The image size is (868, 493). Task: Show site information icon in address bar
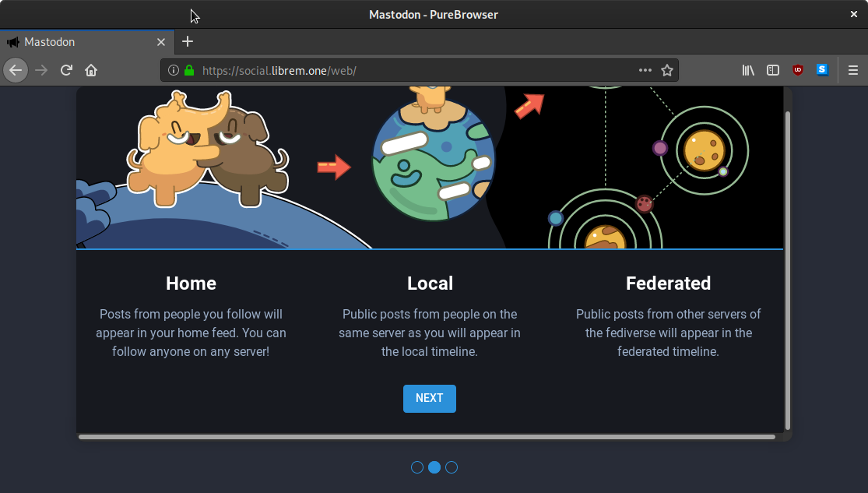(x=174, y=70)
